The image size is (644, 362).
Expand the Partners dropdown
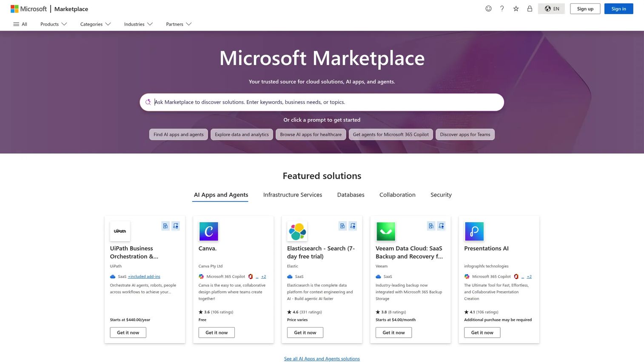click(179, 24)
